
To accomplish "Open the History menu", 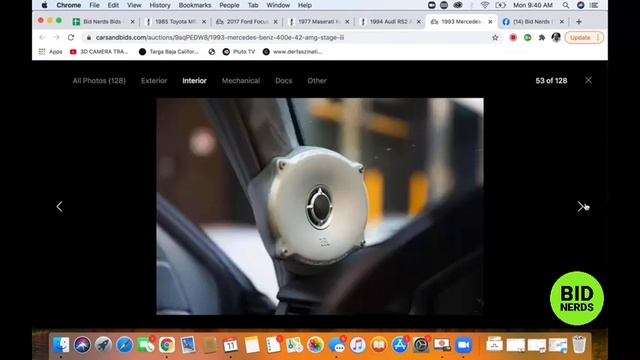I will 160,5.
